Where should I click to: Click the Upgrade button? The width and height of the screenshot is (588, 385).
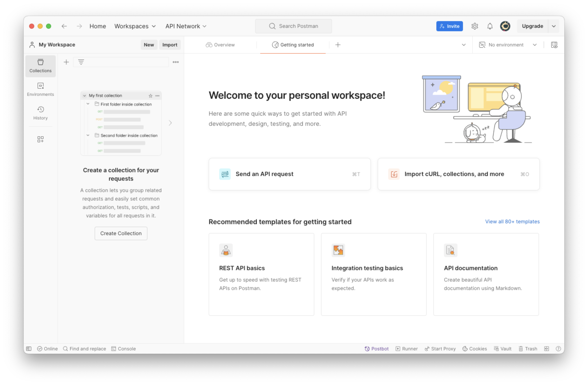coord(532,26)
